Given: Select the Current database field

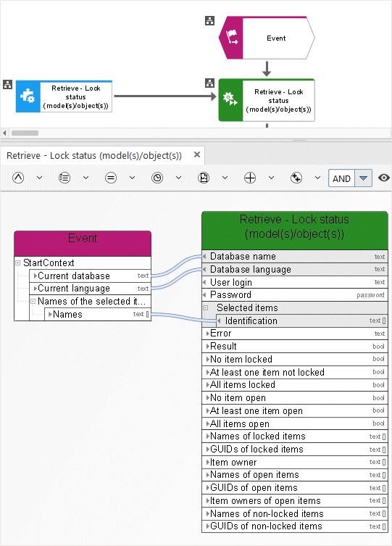Looking at the screenshot, I should pos(90,276).
